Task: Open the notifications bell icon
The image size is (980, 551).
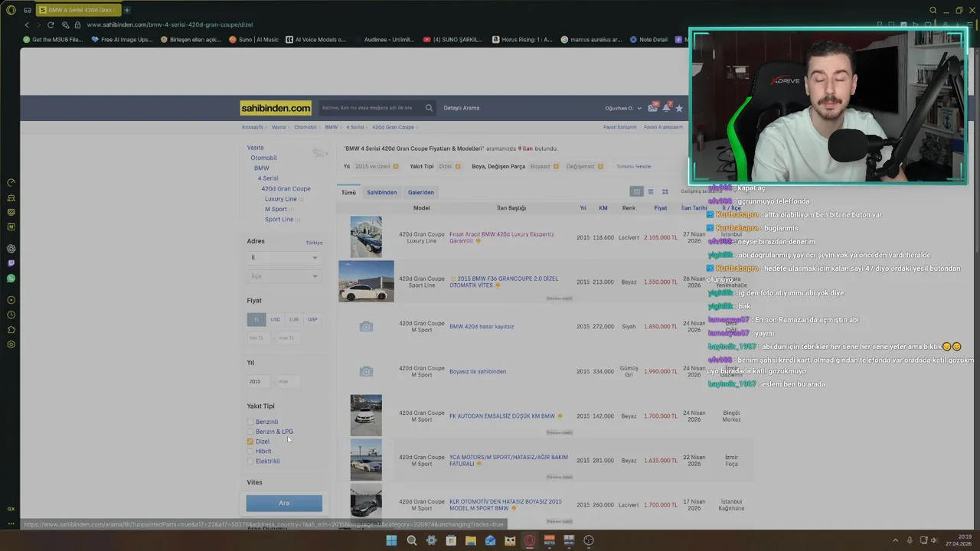Action: coord(666,108)
